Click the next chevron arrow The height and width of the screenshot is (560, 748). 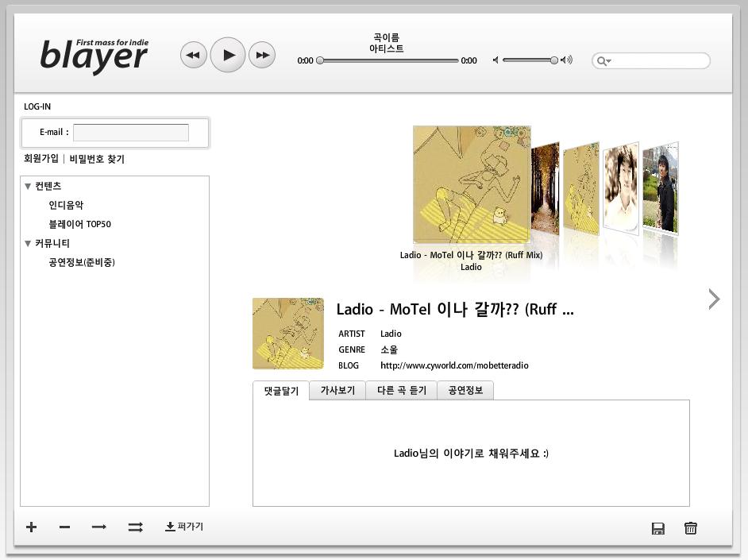click(714, 299)
